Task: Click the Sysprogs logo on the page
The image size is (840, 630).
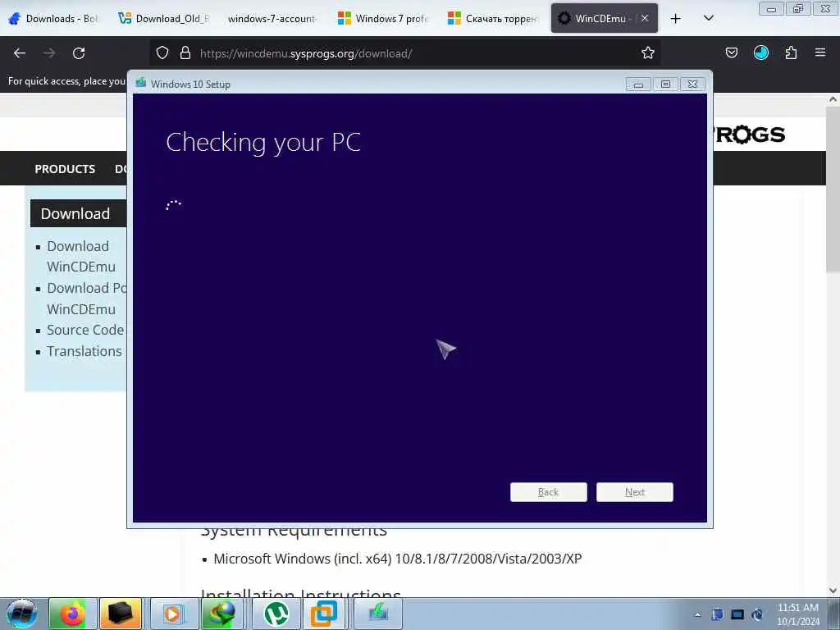Action: (750, 135)
